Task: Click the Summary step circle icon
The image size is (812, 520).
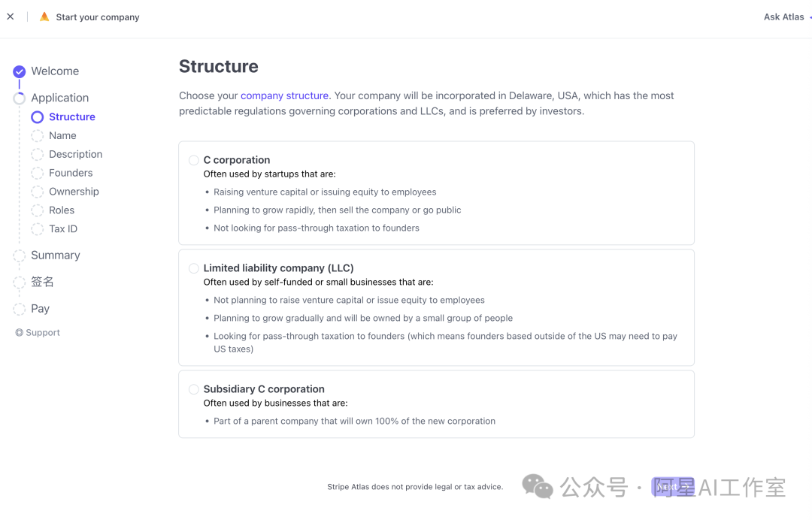Action: [20, 256]
